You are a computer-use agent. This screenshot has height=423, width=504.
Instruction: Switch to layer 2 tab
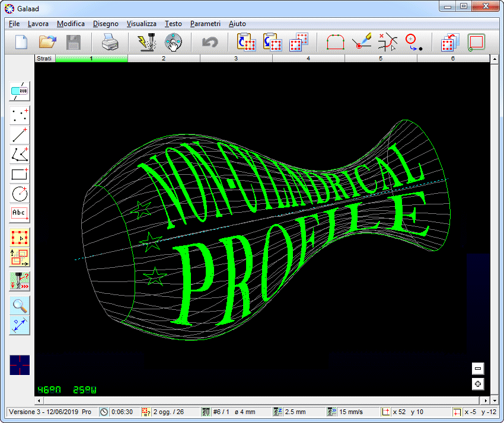[164, 59]
